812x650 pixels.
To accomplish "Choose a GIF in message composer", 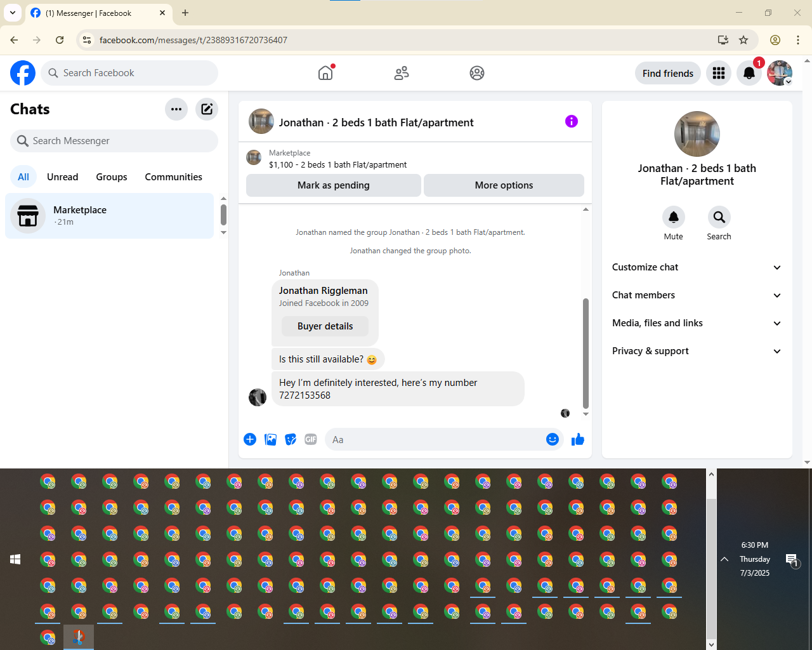I will [x=311, y=439].
